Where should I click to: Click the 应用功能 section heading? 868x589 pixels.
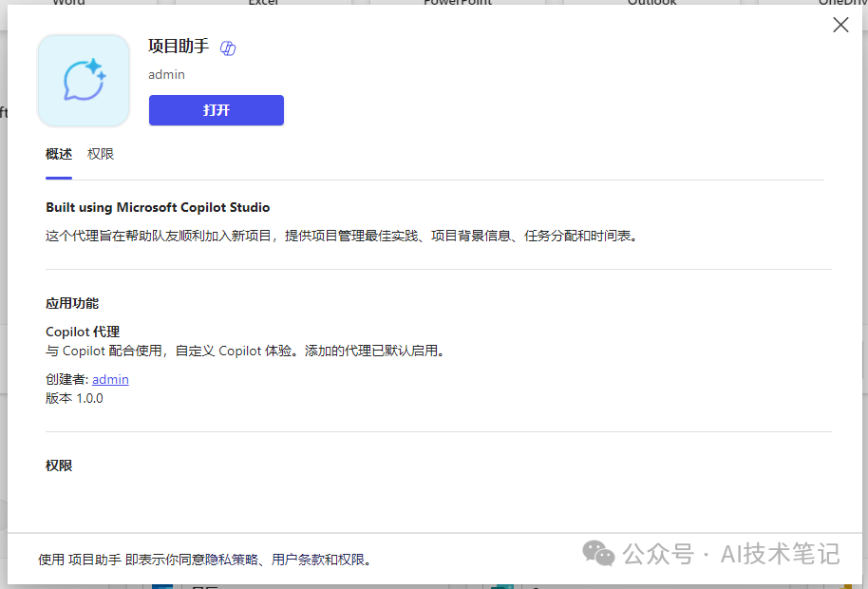pyautogui.click(x=72, y=303)
